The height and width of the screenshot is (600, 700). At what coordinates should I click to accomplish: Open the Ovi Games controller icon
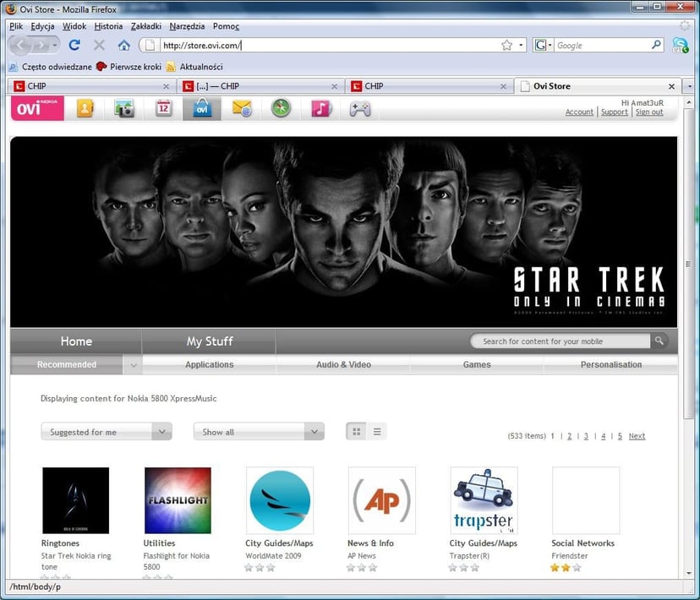pyautogui.click(x=360, y=108)
